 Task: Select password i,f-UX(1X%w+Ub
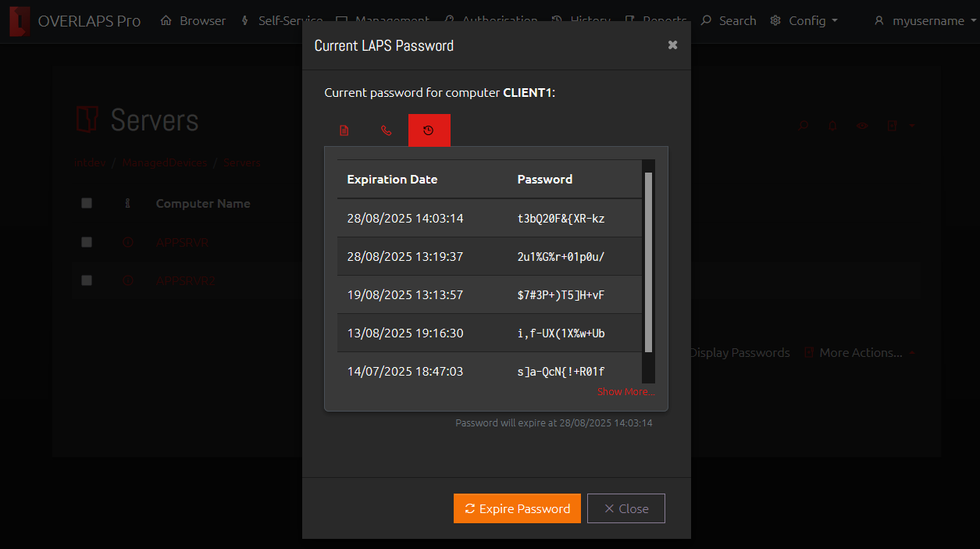[561, 333]
